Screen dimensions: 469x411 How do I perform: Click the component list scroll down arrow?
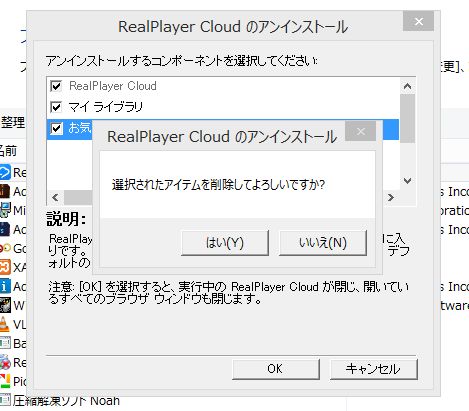(x=407, y=181)
